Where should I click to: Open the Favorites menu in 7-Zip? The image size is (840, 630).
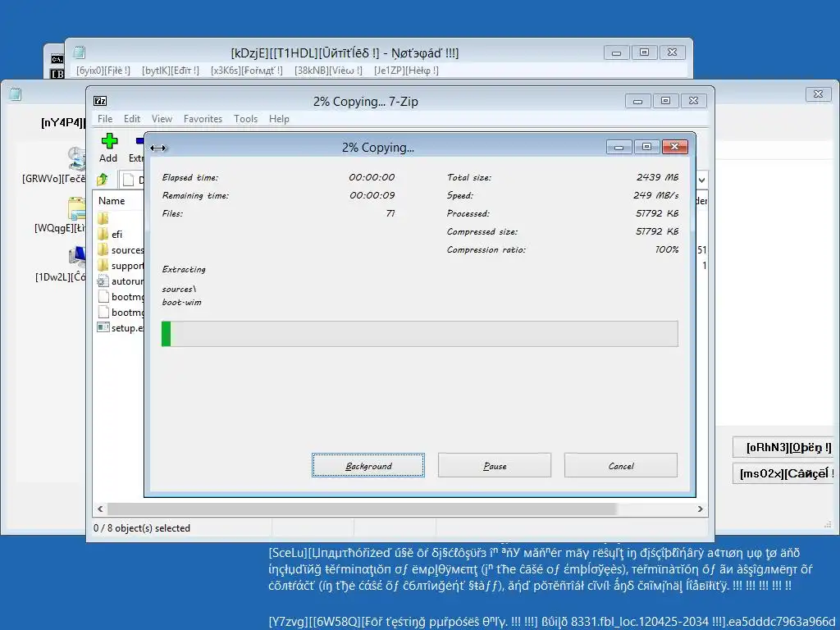pos(203,119)
